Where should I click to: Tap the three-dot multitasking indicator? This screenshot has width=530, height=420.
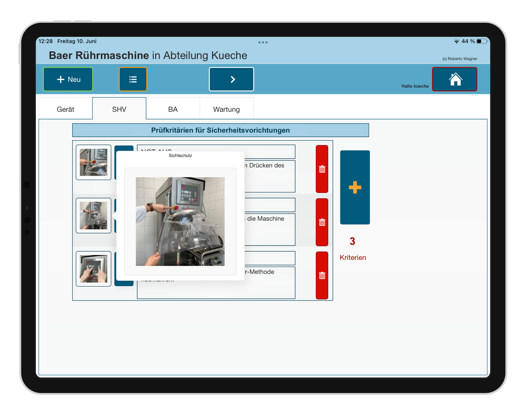tap(263, 42)
